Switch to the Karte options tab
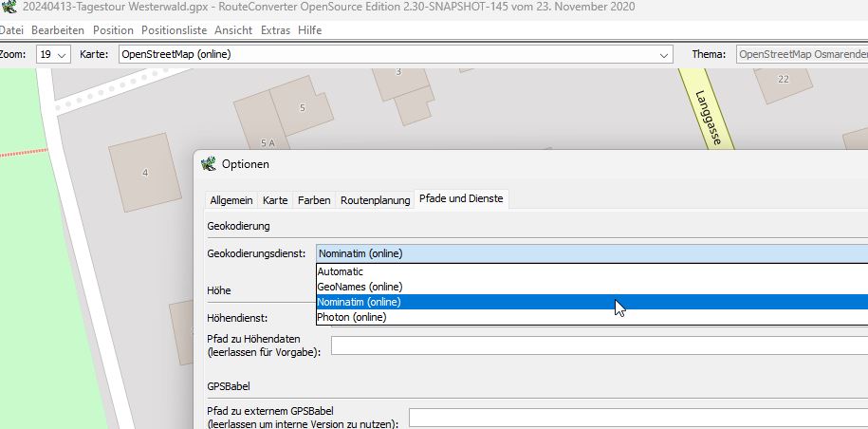This screenshot has height=429, width=868. click(275, 200)
